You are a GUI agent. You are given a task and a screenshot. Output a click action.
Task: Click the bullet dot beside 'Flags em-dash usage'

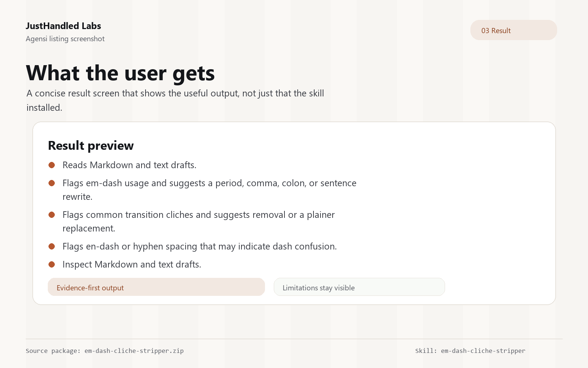[x=52, y=183]
